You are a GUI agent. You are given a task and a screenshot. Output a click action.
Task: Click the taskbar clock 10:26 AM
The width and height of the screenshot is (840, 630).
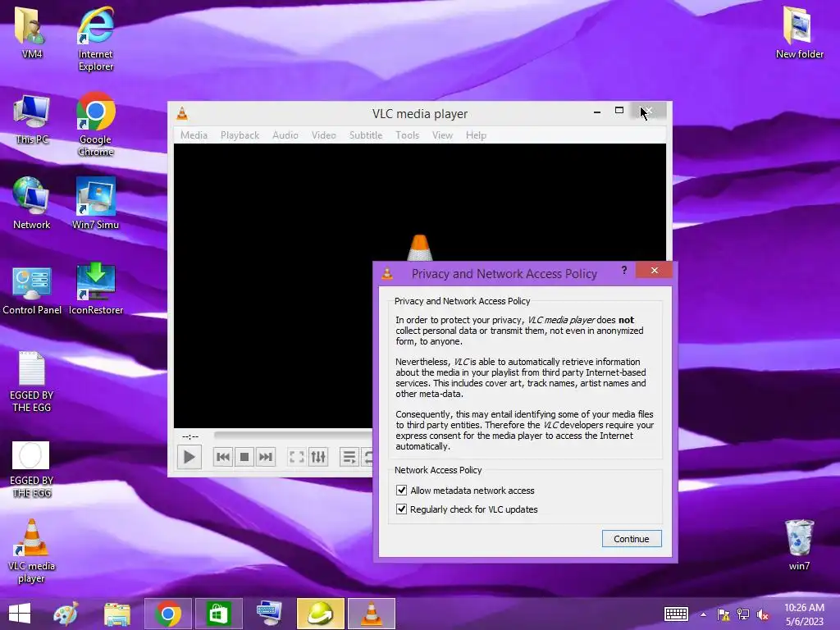pos(804,608)
